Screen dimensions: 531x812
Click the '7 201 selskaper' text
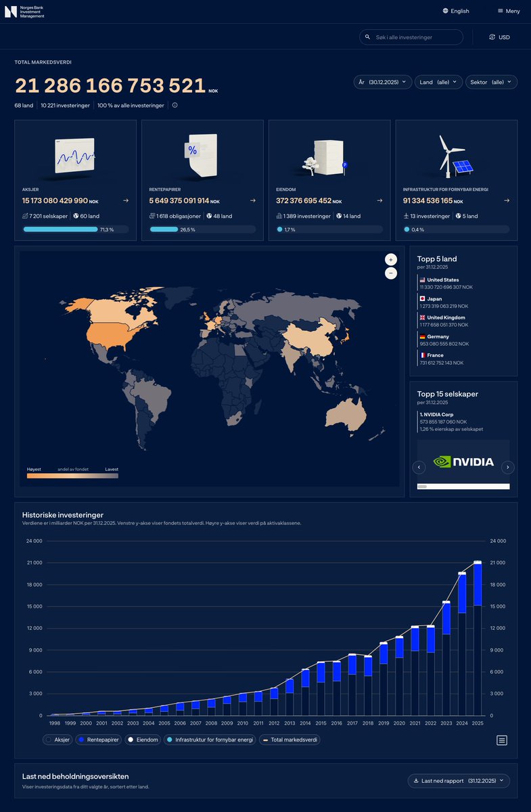point(48,216)
